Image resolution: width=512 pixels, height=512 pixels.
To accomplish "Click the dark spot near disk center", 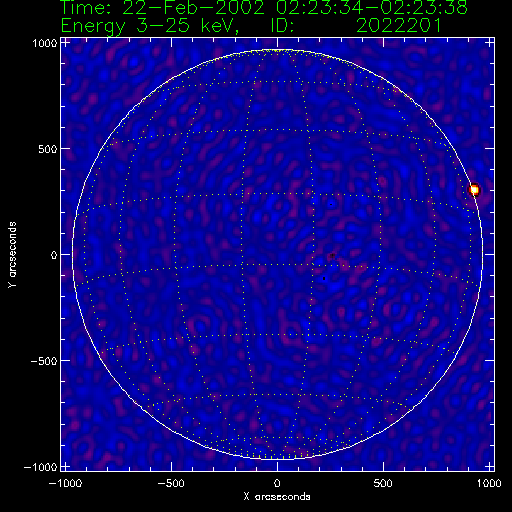I will click(x=332, y=256).
